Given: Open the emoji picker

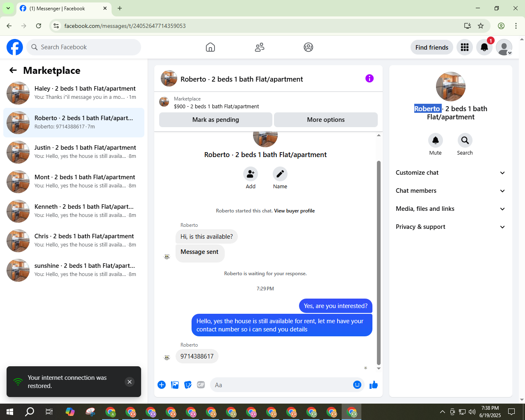Looking at the screenshot, I should tap(357, 385).
